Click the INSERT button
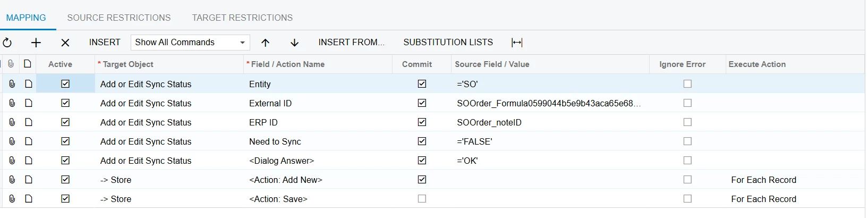Viewport: 868px width, 218px height. pos(105,43)
